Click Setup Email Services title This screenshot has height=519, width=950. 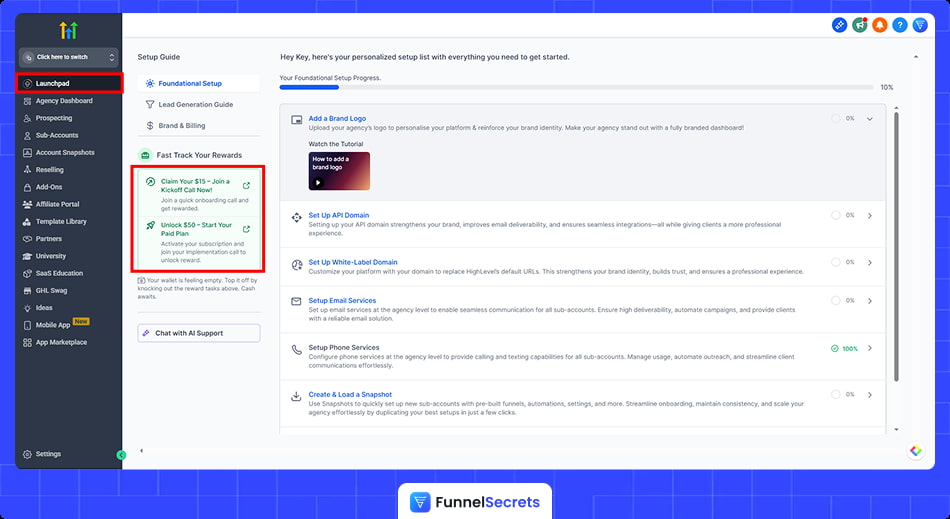(342, 300)
